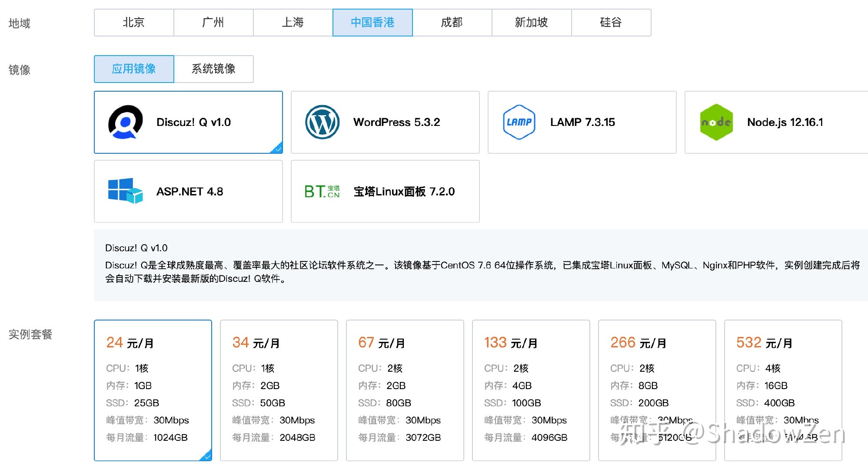
Task: Click the 内存: 8GB specification
Action: point(634,386)
